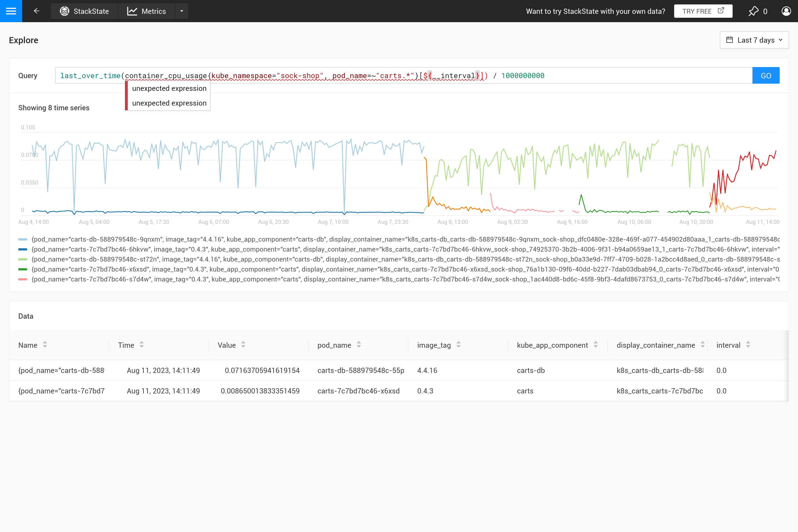Click the TRY FREE button
The height and width of the screenshot is (532, 798).
tap(703, 11)
